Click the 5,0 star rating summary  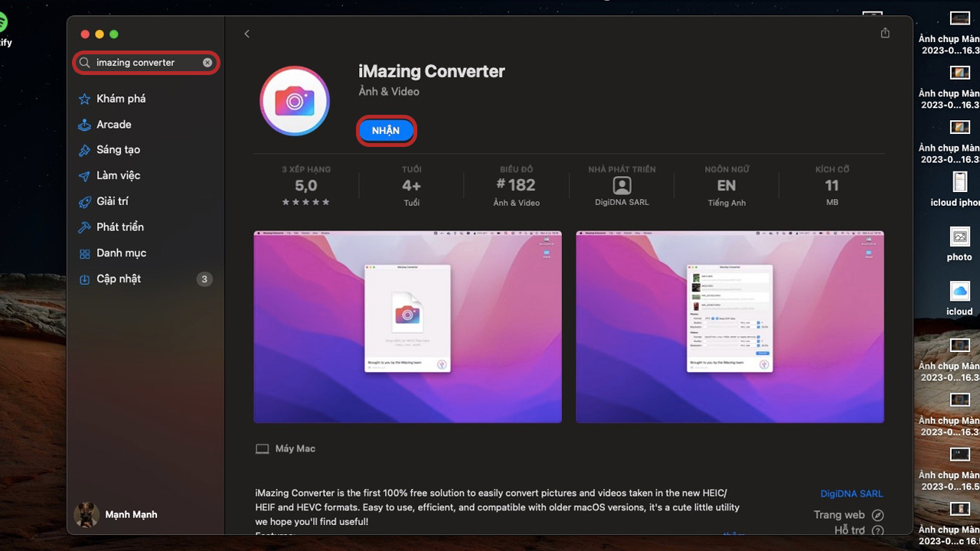[305, 186]
